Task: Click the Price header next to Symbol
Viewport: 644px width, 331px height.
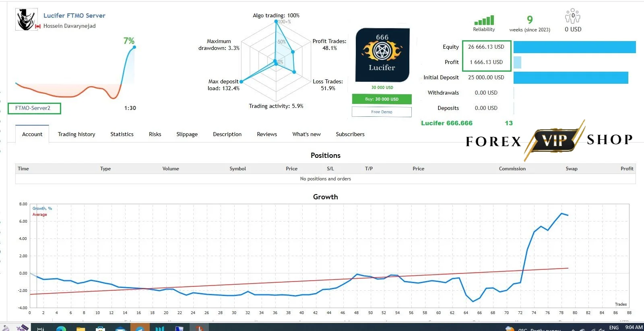Action: coord(291,169)
